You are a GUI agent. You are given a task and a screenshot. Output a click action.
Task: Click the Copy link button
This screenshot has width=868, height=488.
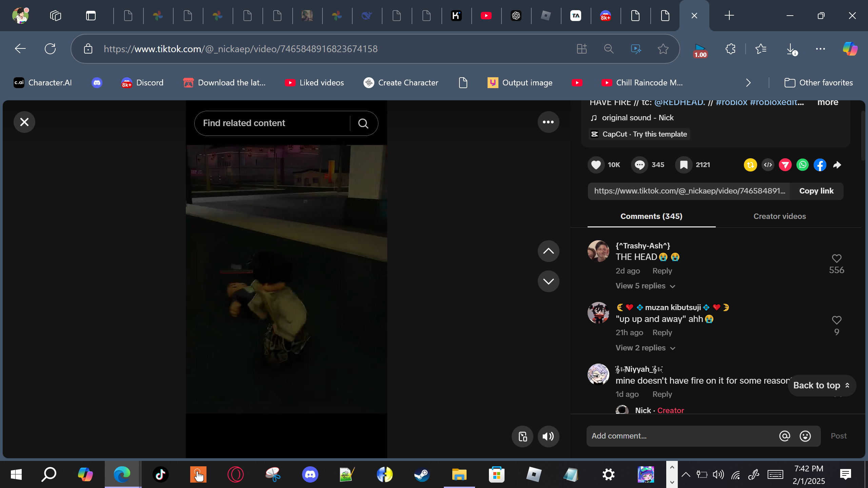point(816,191)
